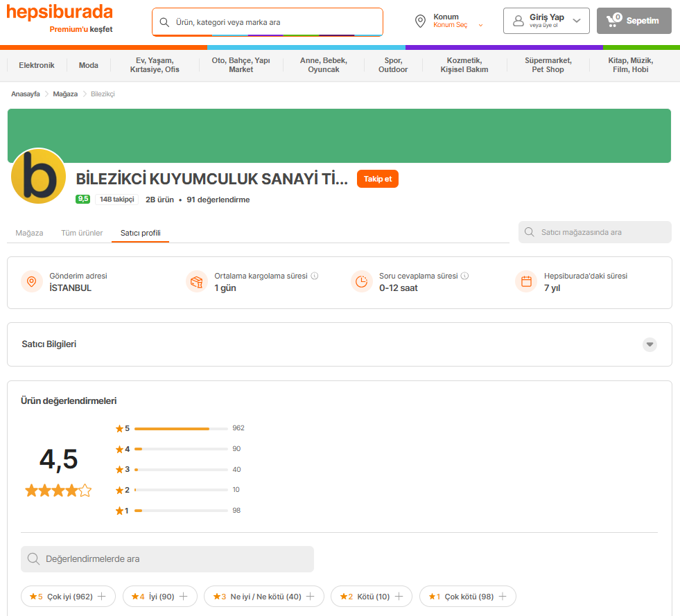Focus the Satıcı mağazasında ara field
This screenshot has height=616, width=680.
pyautogui.click(x=595, y=232)
